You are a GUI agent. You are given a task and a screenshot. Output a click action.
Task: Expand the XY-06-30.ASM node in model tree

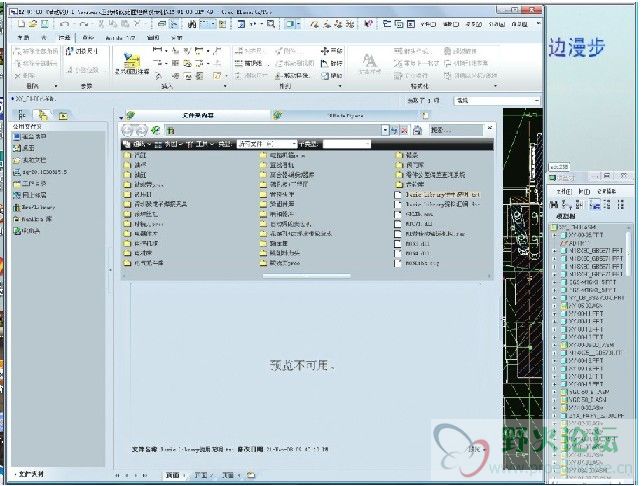[555, 306]
